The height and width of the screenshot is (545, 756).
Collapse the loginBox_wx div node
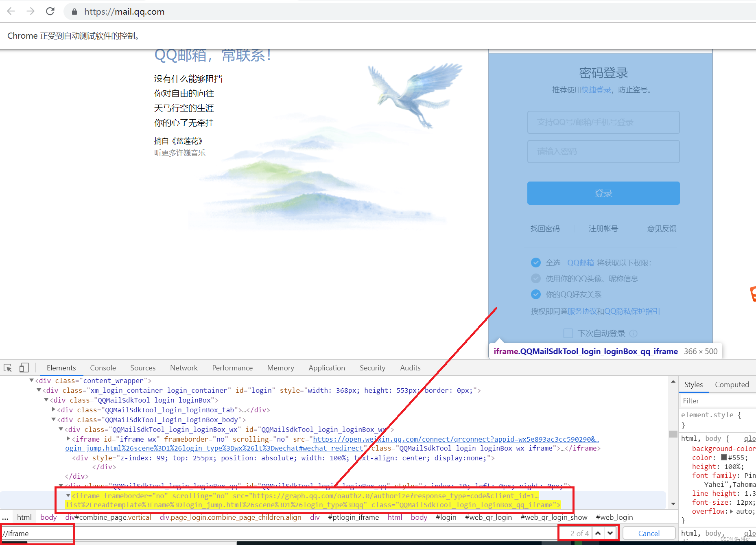(61, 429)
